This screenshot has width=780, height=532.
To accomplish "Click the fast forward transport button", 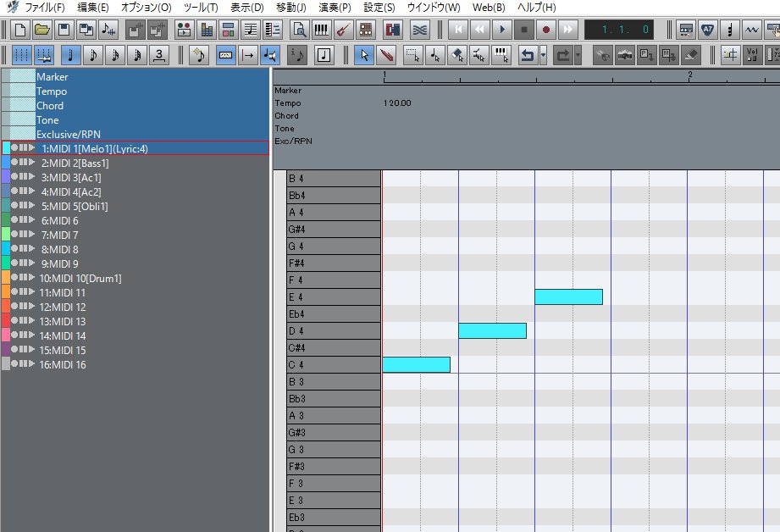I will [567, 30].
